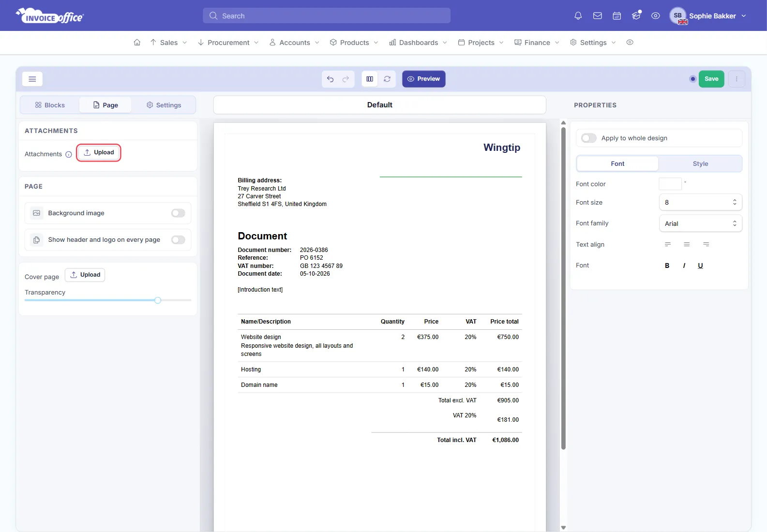Open the calendar icon in header

(x=617, y=16)
